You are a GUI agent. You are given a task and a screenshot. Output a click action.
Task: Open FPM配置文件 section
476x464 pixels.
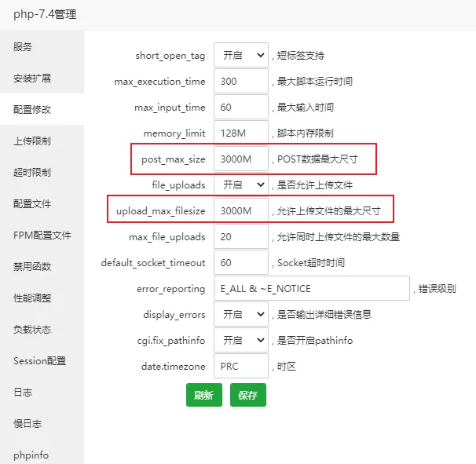(42, 236)
